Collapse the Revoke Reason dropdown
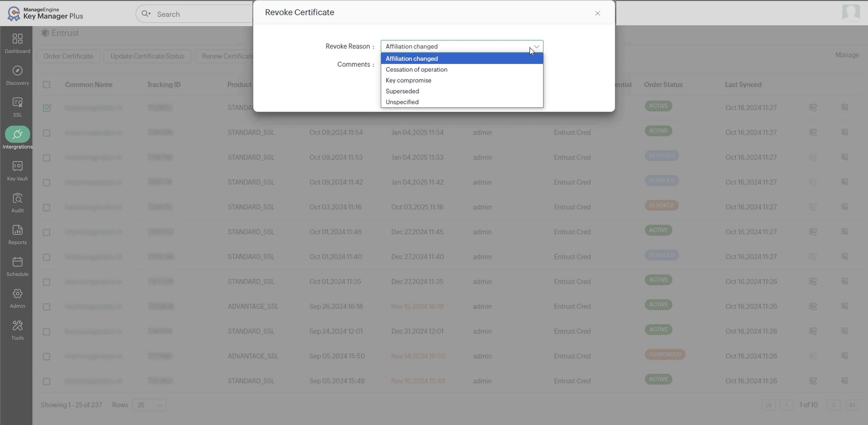This screenshot has width=868, height=425. click(462, 46)
